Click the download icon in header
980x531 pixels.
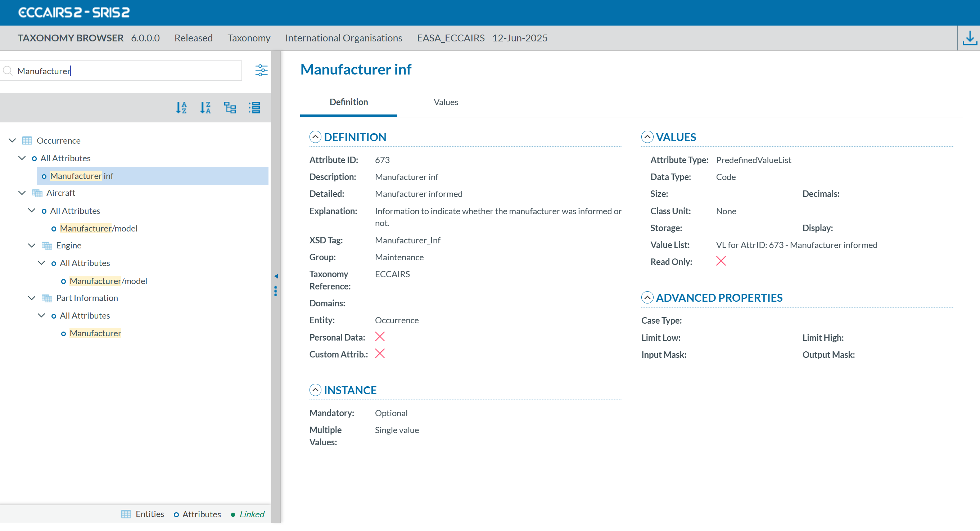[x=969, y=38]
